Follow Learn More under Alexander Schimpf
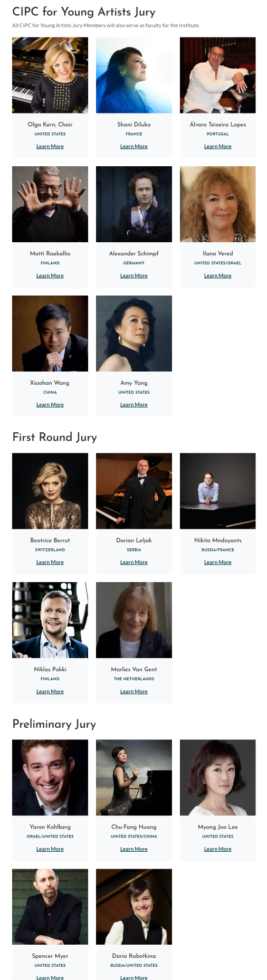This screenshot has height=980, width=267. (x=134, y=276)
